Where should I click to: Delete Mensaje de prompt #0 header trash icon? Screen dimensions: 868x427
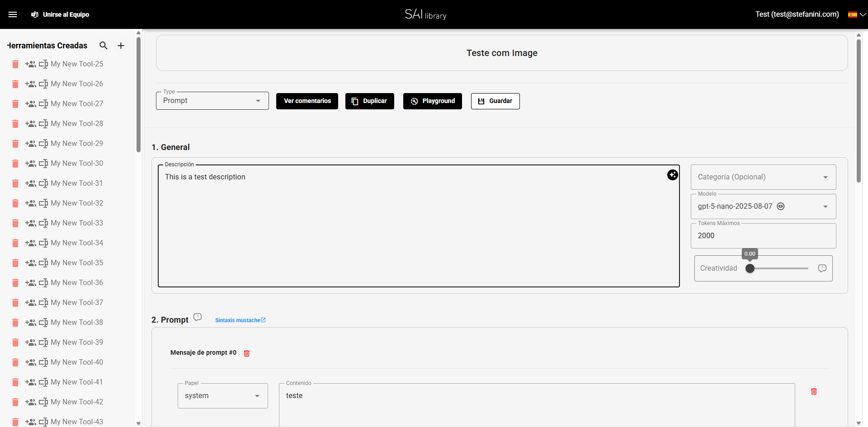point(247,353)
